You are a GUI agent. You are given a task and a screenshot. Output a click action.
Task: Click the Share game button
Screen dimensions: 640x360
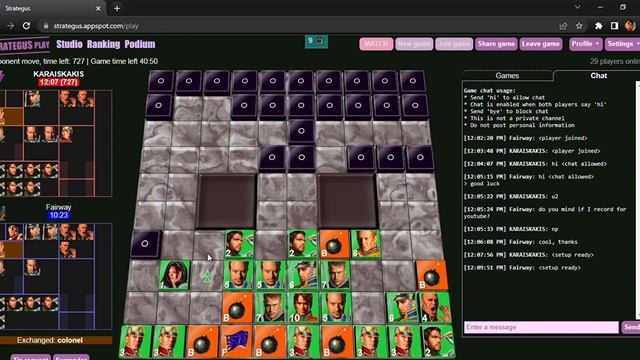[496, 44]
